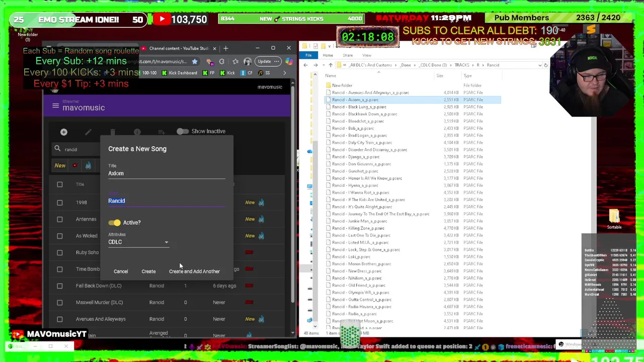Image resolution: width=644 pixels, height=362 pixels.
Task: Click the Create button
Action: (148, 271)
